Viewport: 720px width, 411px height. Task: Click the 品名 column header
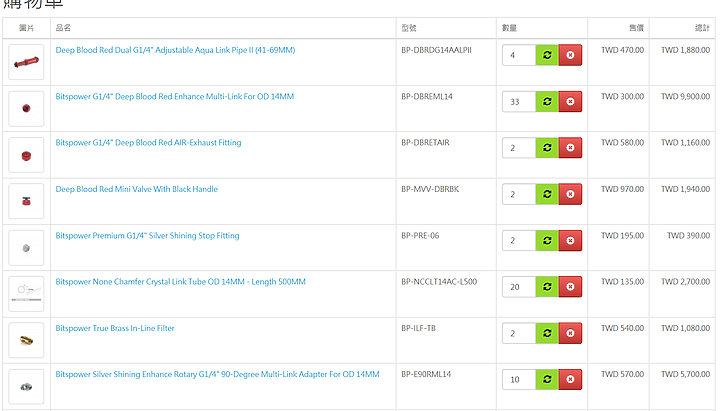click(x=63, y=28)
